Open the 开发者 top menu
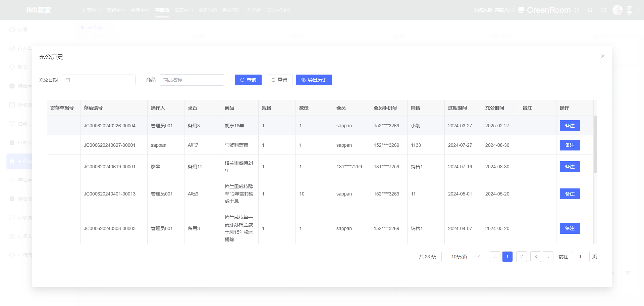This screenshot has width=644, height=306. click(x=254, y=10)
